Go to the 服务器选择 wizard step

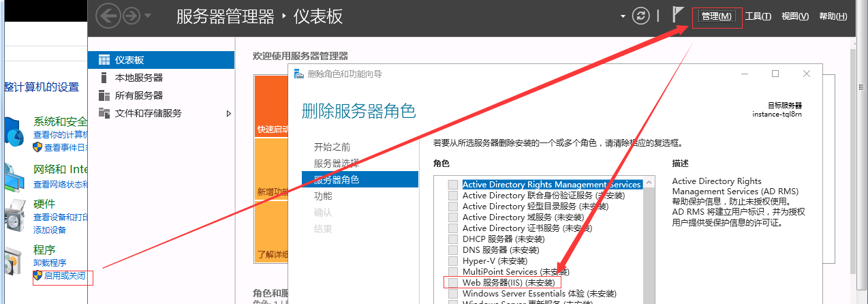click(337, 164)
